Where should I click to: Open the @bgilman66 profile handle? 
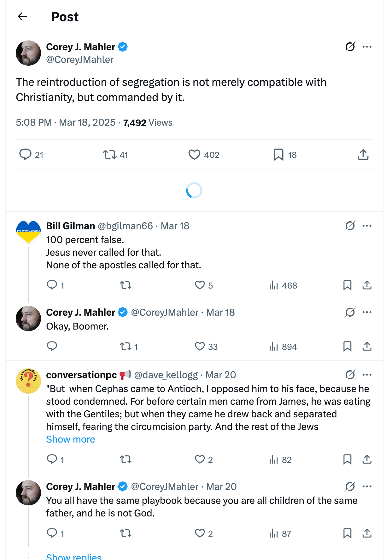click(125, 226)
